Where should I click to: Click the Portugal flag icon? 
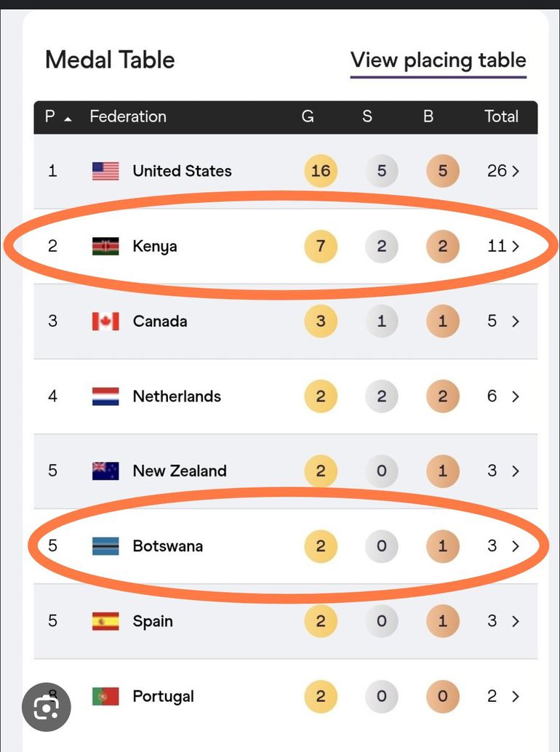105,696
